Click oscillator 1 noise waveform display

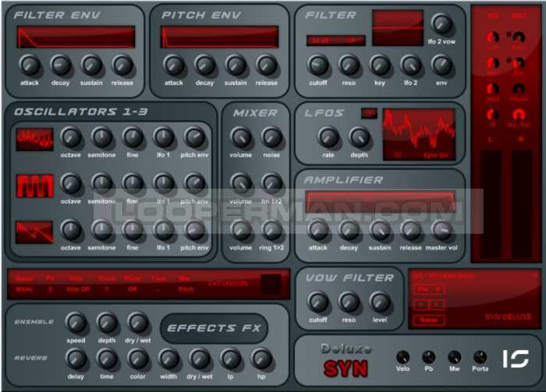[x=34, y=139]
